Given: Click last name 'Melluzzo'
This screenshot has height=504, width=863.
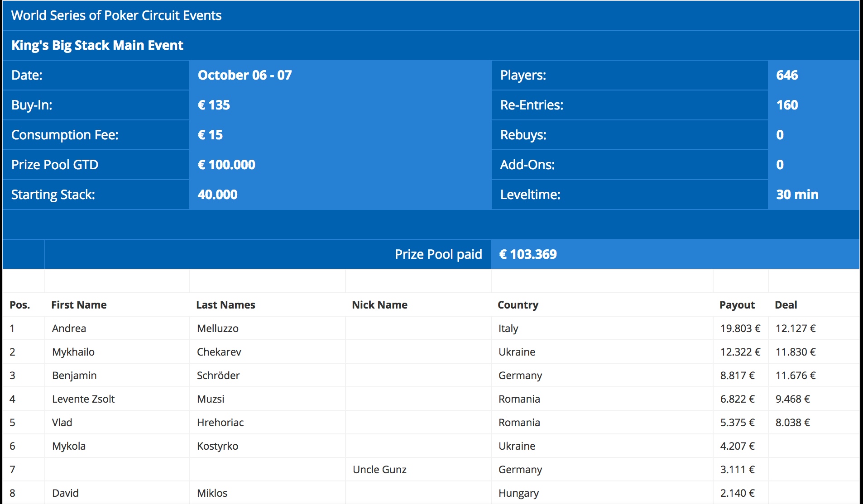Looking at the screenshot, I should [218, 328].
